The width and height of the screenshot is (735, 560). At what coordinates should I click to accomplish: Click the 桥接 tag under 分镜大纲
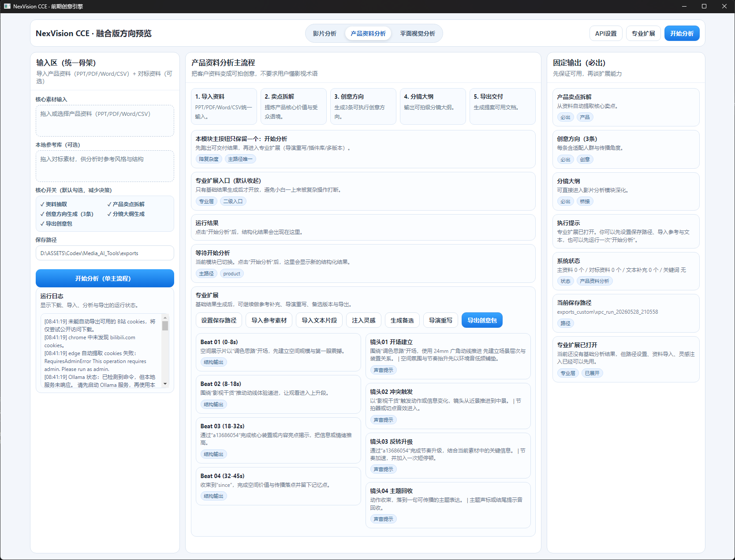(585, 201)
